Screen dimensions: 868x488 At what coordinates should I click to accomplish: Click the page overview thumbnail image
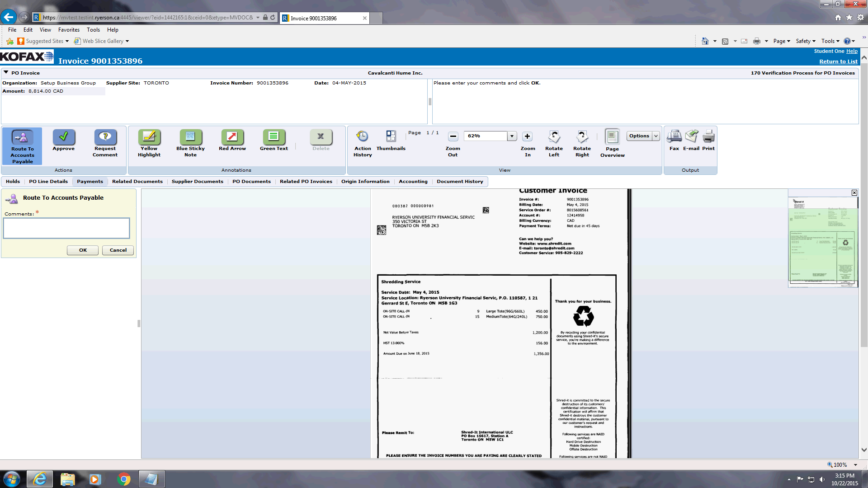tap(822, 241)
